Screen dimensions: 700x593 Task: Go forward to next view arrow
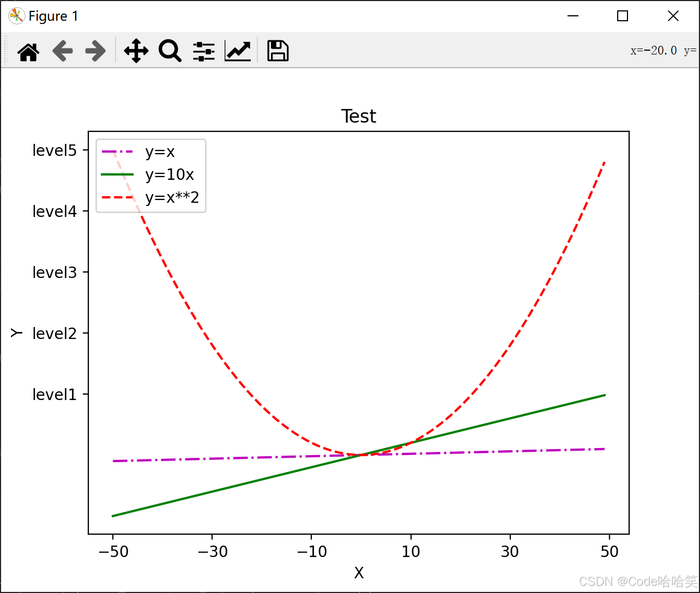(x=95, y=51)
